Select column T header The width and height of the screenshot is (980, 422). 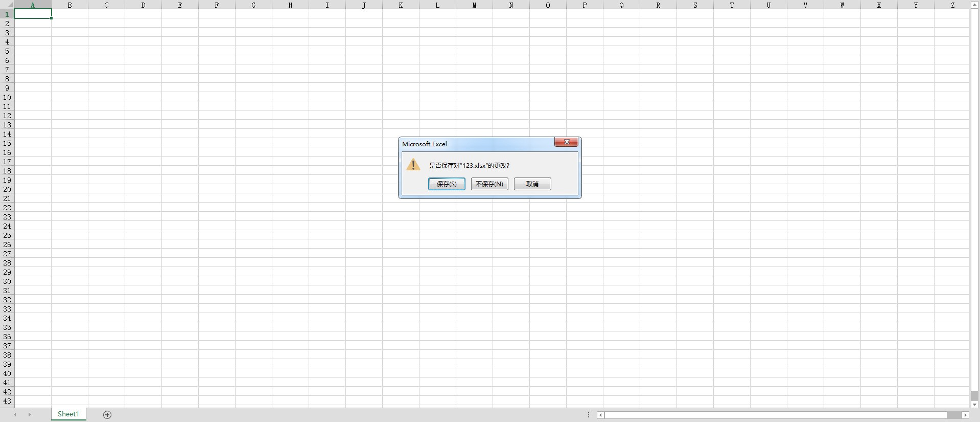coord(732,5)
